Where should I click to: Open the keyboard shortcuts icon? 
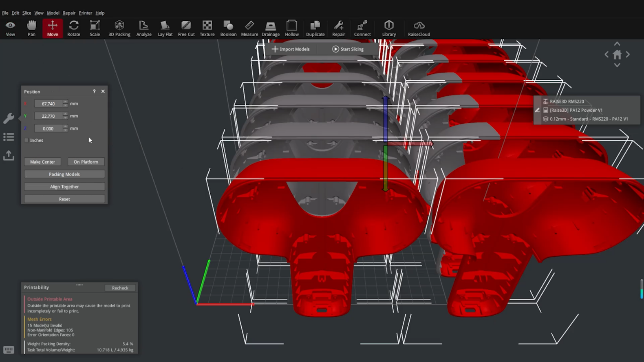tap(9, 350)
